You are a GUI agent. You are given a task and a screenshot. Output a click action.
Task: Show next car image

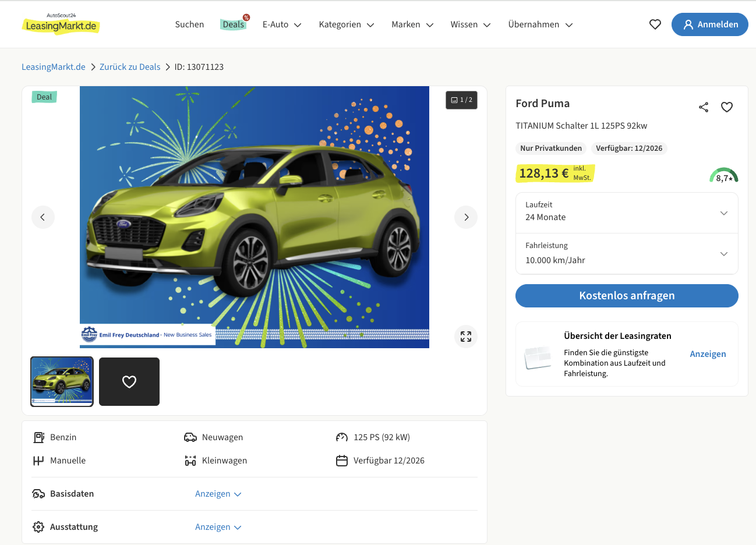tap(466, 217)
